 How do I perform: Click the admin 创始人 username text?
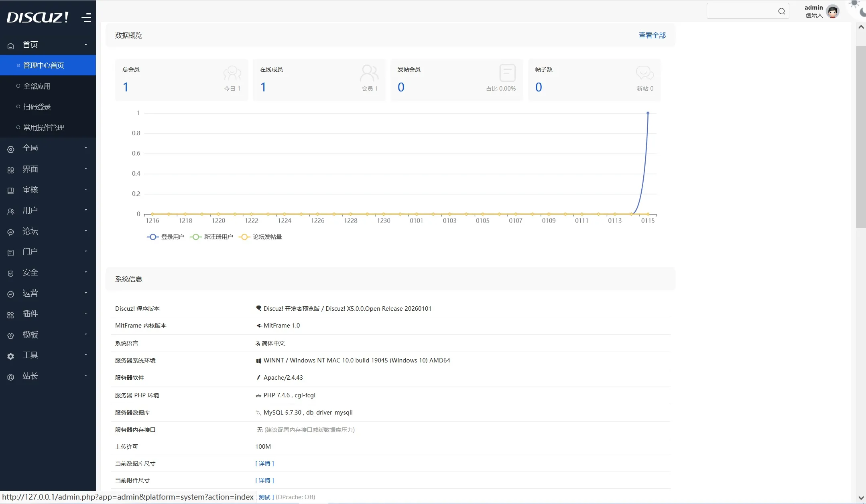point(814,11)
